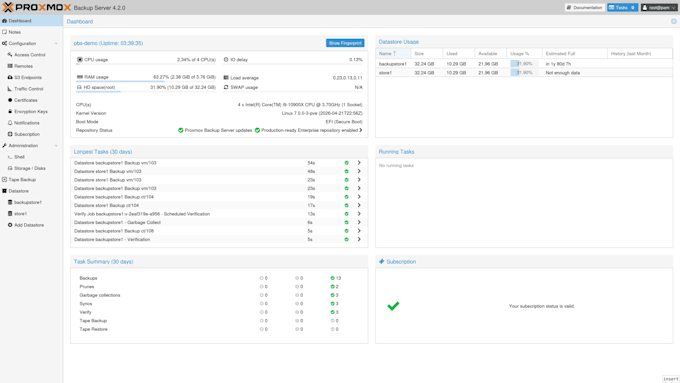Click the Subscription panel title icon
The height and width of the screenshot is (383, 680).
pos(382,262)
